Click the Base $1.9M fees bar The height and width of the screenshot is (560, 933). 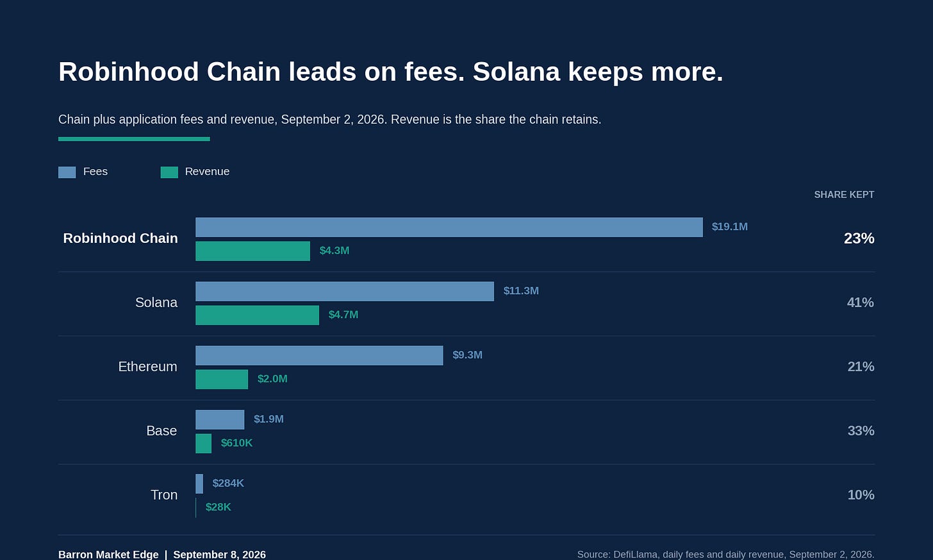click(x=220, y=419)
